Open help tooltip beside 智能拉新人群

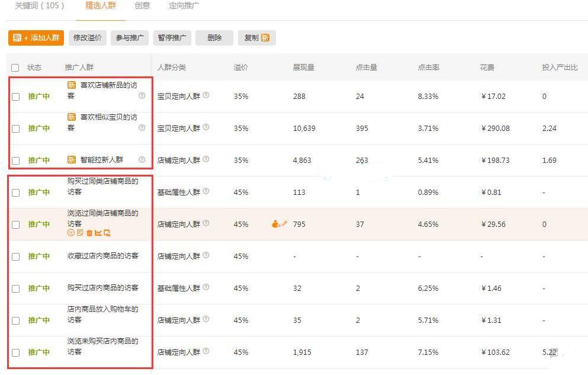pyautogui.click(x=142, y=160)
